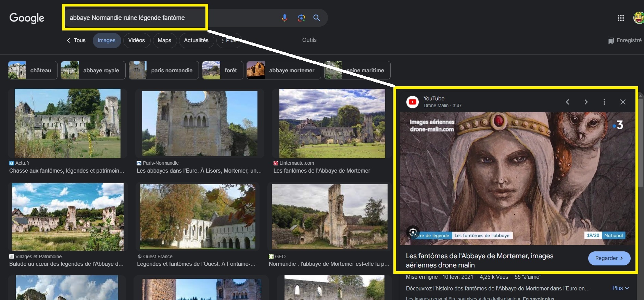644x300 pixels.
Task: Open the 'En savoir plus' copyright link
Action: [x=538, y=298]
